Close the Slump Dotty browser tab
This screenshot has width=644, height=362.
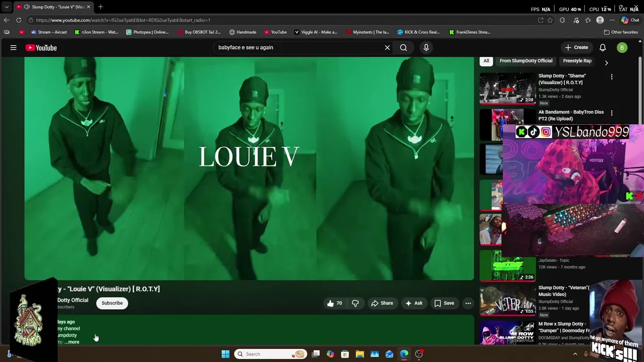point(89,7)
